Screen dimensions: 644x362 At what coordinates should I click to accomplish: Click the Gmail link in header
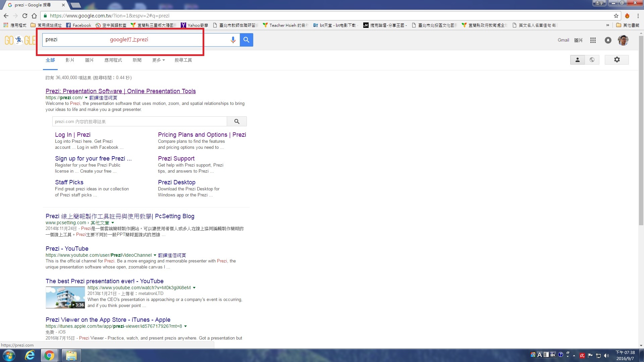pos(563,40)
